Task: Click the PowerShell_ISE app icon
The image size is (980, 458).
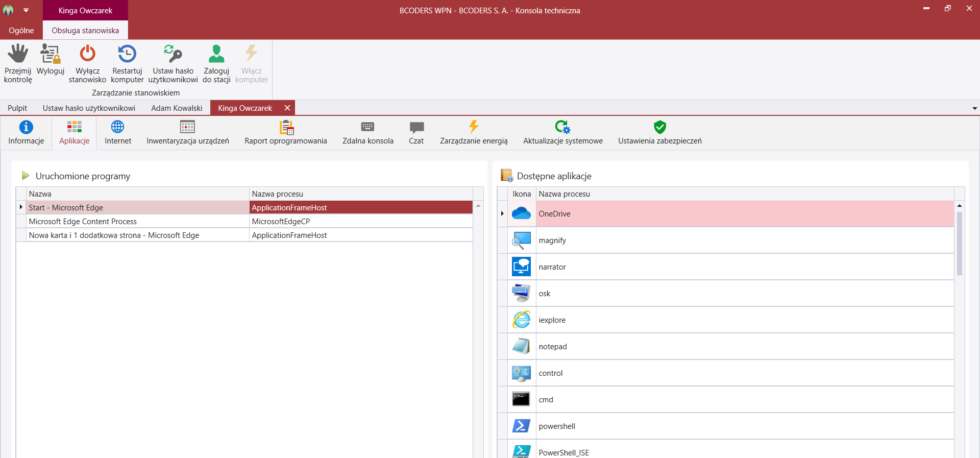Action: [x=521, y=451]
